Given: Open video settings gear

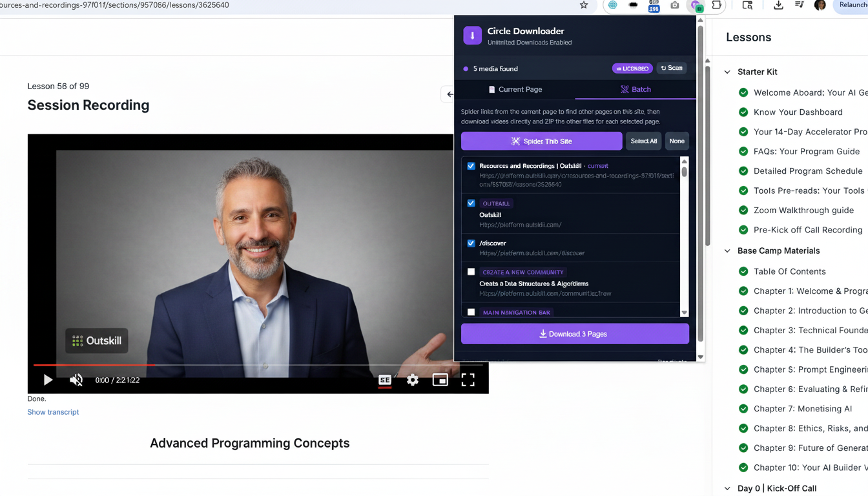Looking at the screenshot, I should (x=413, y=380).
